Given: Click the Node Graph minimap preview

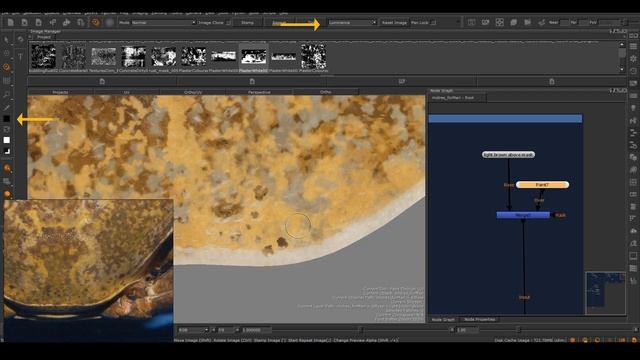Looking at the screenshot, I should (605, 293).
